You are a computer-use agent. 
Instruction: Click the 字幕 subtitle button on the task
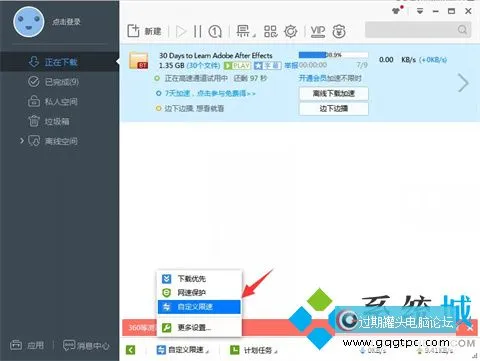268,66
